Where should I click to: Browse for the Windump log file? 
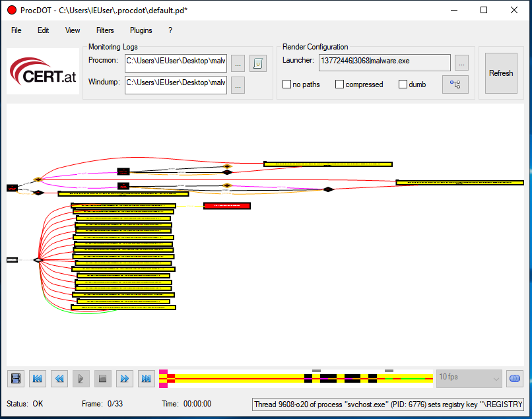coord(238,85)
